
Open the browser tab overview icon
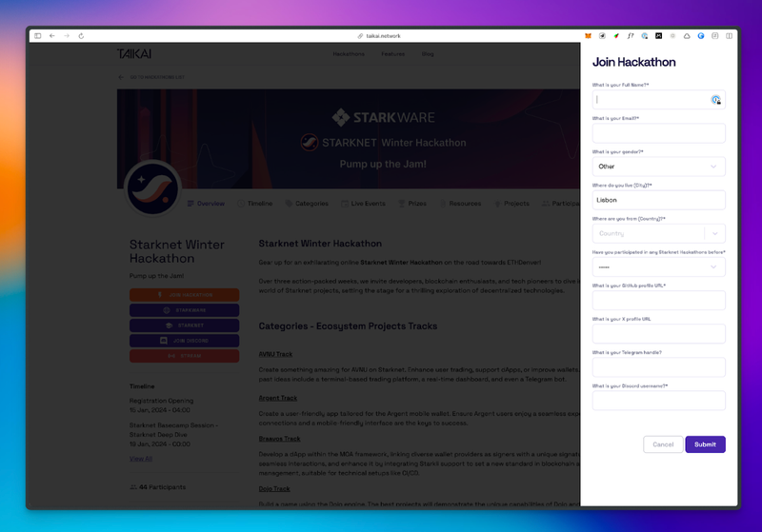pyautogui.click(x=730, y=36)
